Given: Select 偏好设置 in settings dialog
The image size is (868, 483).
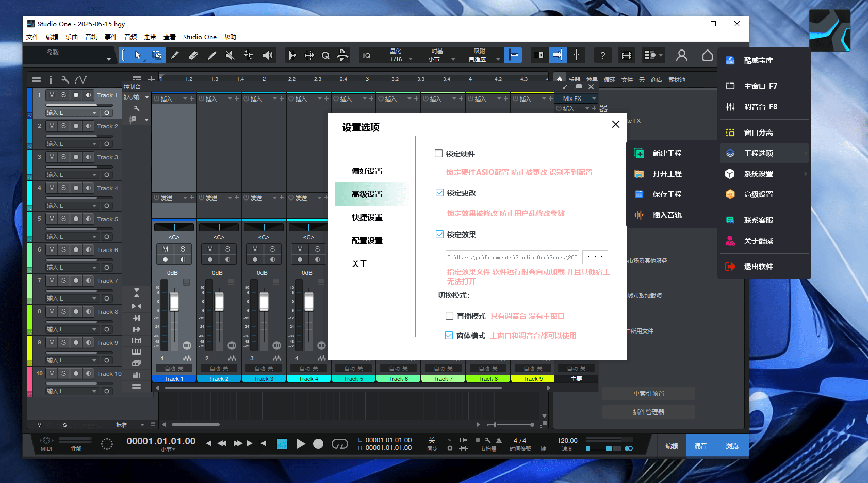Looking at the screenshot, I should coord(367,171).
